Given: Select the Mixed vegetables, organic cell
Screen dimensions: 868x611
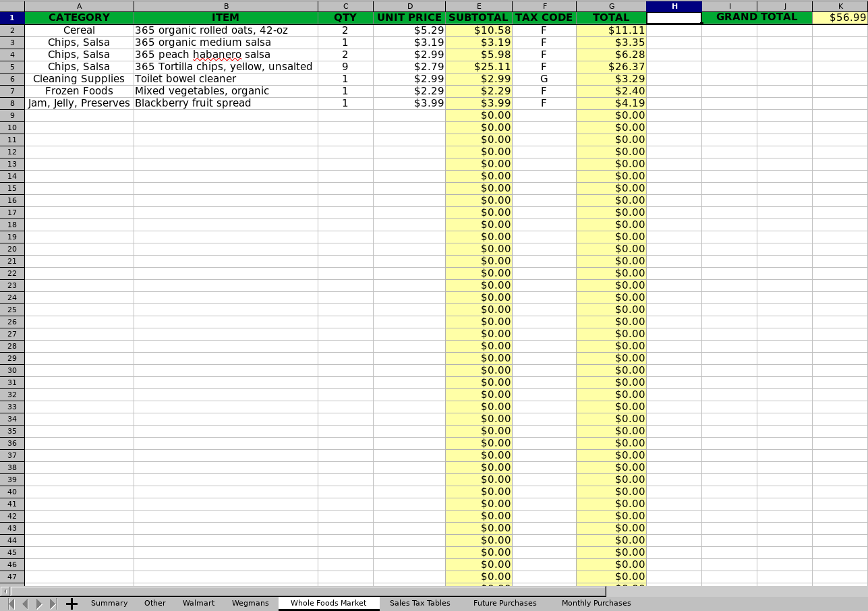Looking at the screenshot, I should 226,91.
